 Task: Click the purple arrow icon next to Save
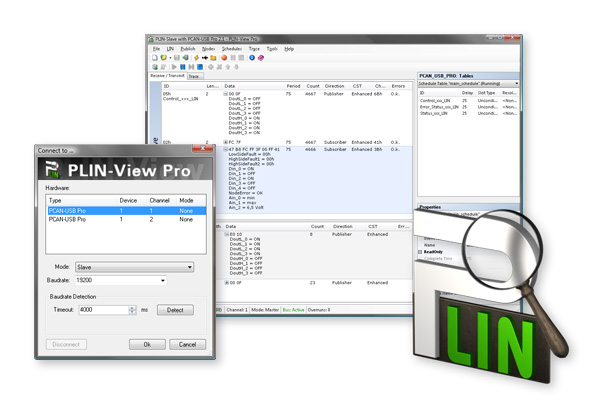point(185,58)
